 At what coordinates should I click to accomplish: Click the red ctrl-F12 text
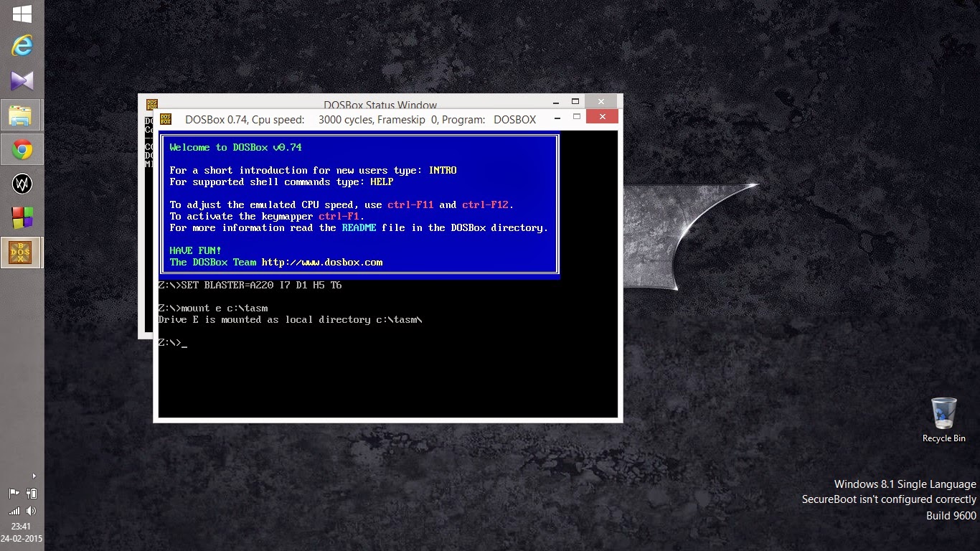point(485,204)
